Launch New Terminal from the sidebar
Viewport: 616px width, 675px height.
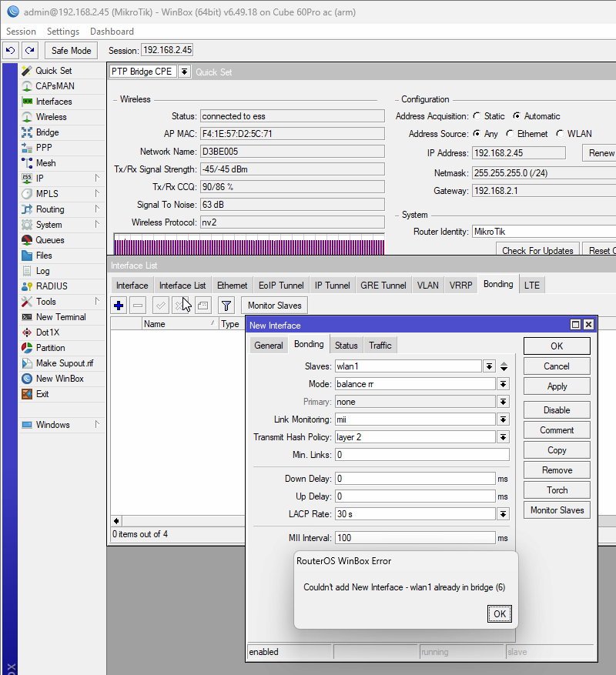coord(61,317)
